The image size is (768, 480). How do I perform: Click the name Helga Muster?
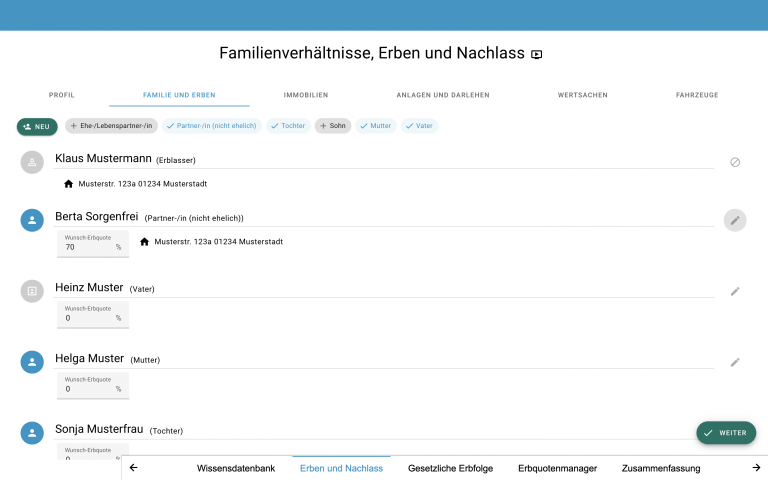click(x=90, y=359)
